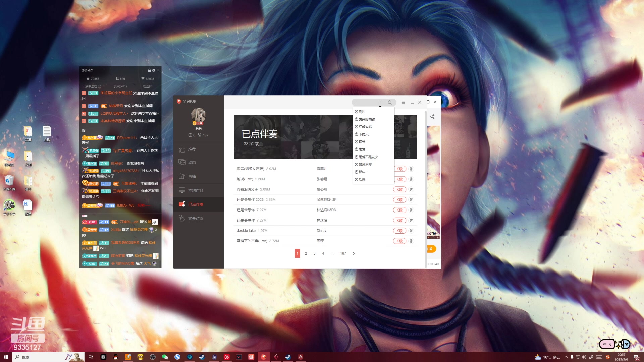This screenshot has height=362, width=644.
Task: Go to page 4 of song list
Action: click(x=323, y=253)
